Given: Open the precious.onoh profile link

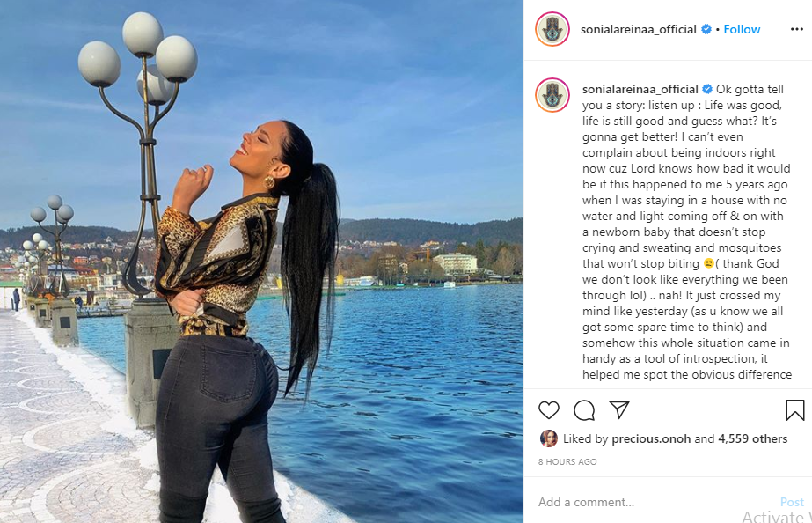Looking at the screenshot, I should tap(651, 438).
